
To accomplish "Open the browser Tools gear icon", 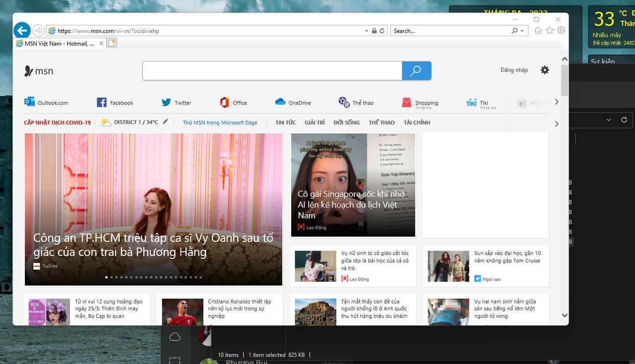I will [x=561, y=31].
